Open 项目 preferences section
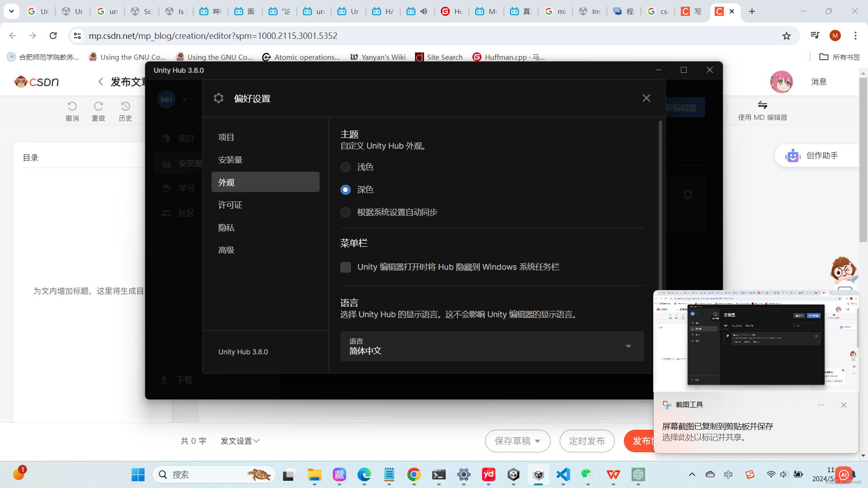868x488 pixels. tap(265, 137)
